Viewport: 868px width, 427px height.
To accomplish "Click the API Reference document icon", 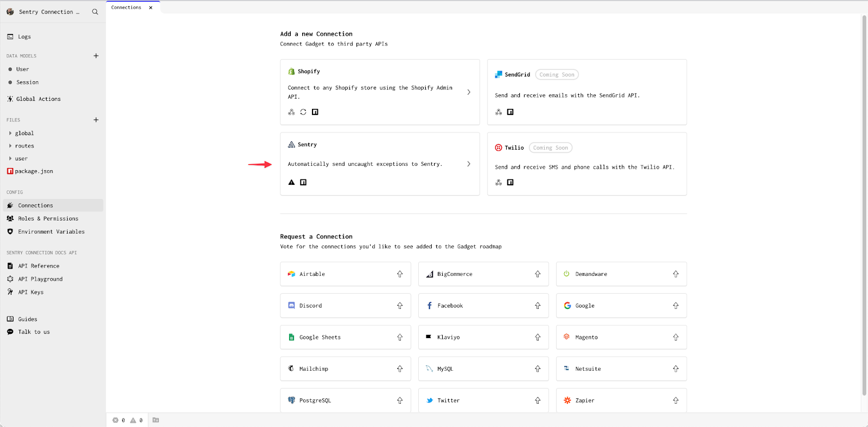I will coord(10,266).
